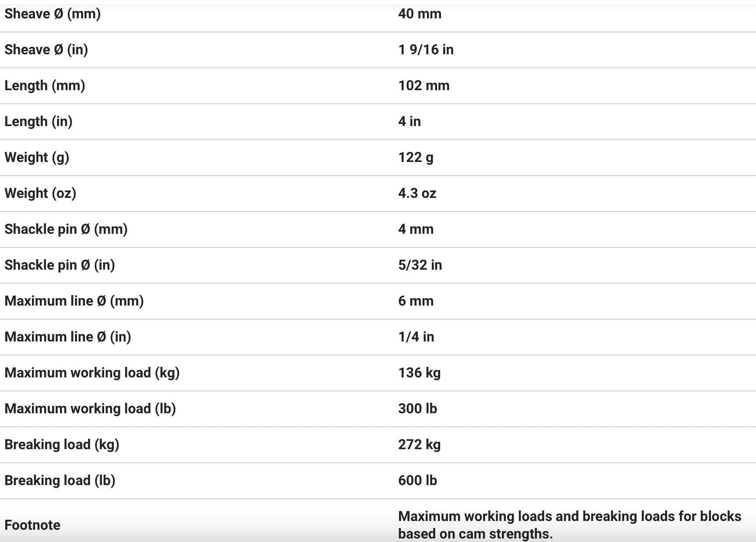756x542 pixels.
Task: Select the 4.3 oz value
Action: 417,194
